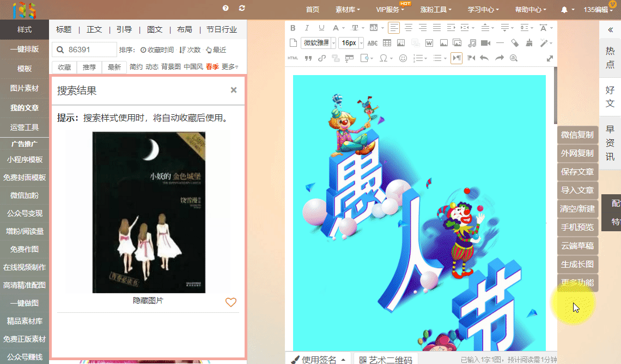
Task: Open the 微软雅黑 font family dropdown
Action: pyautogui.click(x=318, y=43)
